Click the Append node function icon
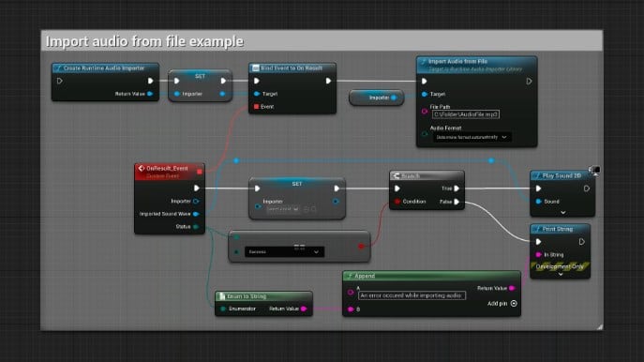This screenshot has width=644, height=362. pos(350,276)
